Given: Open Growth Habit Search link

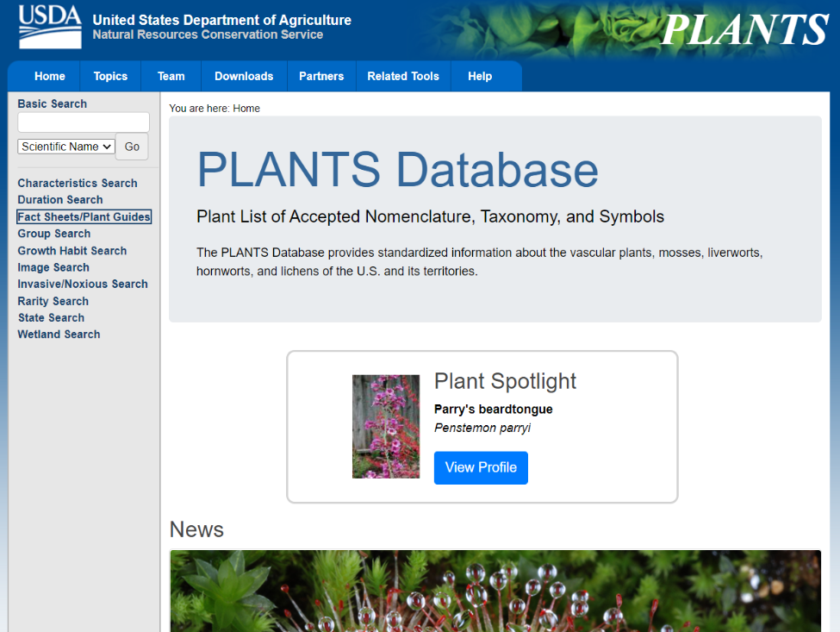Looking at the screenshot, I should click(x=72, y=251).
